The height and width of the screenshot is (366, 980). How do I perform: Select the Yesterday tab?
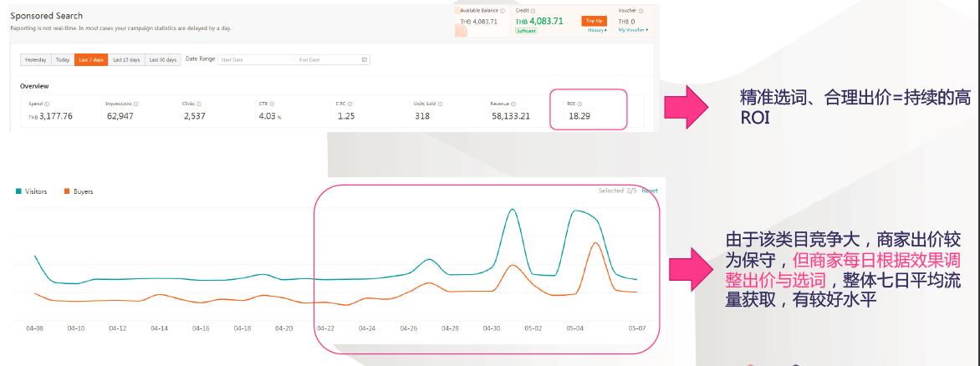click(x=35, y=59)
